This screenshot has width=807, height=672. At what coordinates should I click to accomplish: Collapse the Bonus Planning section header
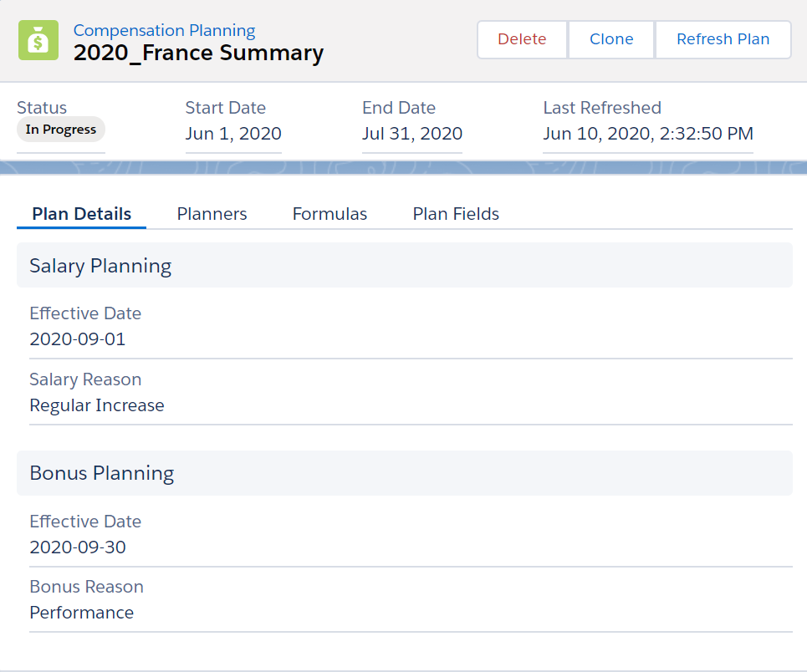click(x=101, y=473)
